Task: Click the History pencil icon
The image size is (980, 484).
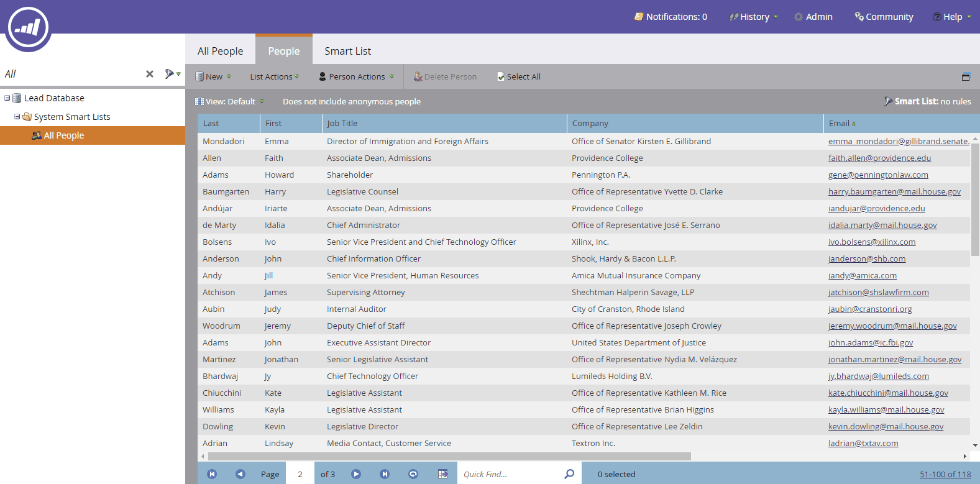Action: (733, 17)
